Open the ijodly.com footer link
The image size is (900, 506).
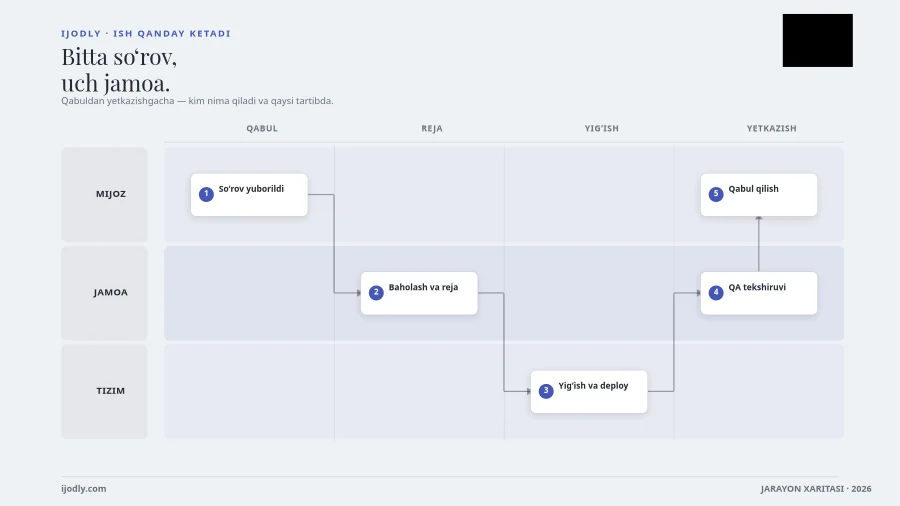[x=84, y=489]
